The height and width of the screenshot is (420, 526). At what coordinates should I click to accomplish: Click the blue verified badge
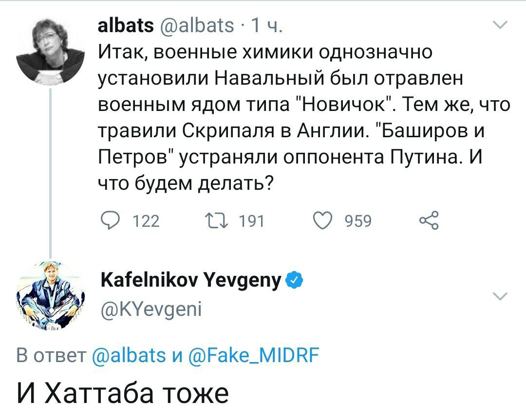(297, 280)
